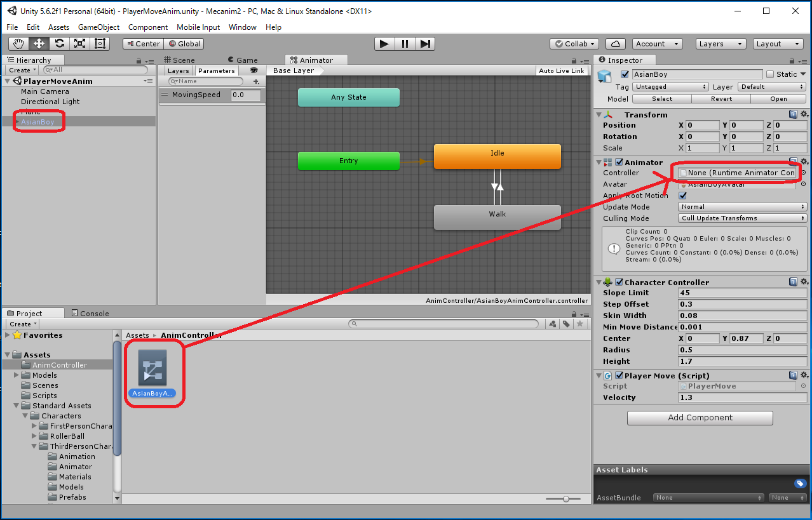
Task: Select the Scale tool
Action: pos(79,44)
